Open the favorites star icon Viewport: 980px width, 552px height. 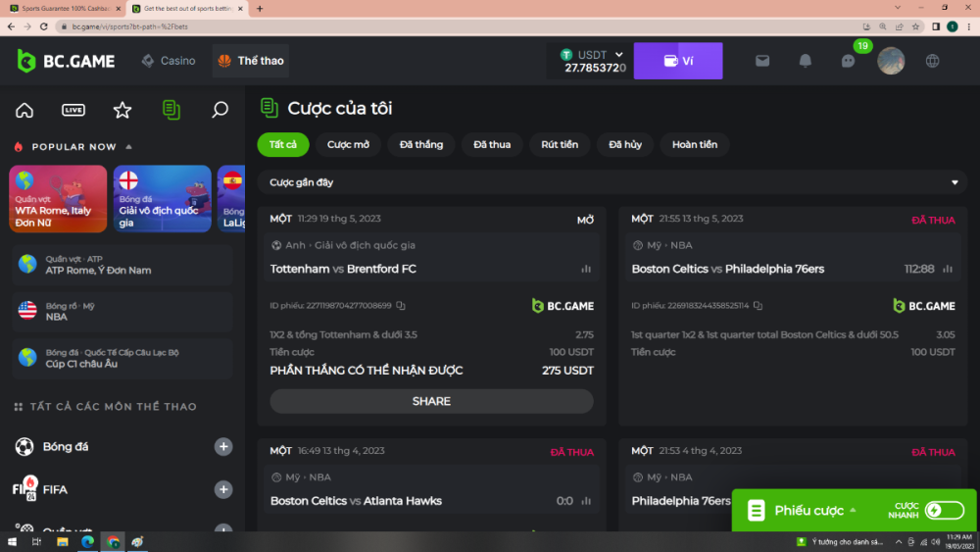click(122, 110)
